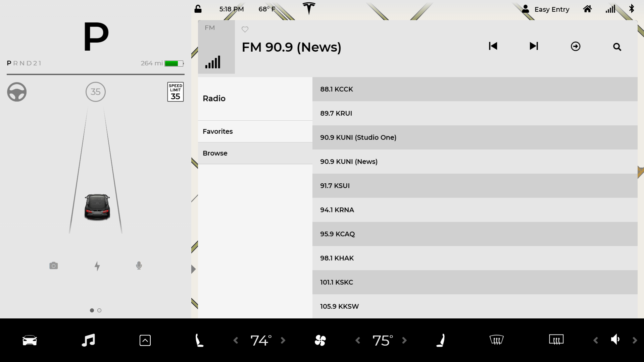
Task: Tap the circled arrow tune icon
Action: point(576,46)
